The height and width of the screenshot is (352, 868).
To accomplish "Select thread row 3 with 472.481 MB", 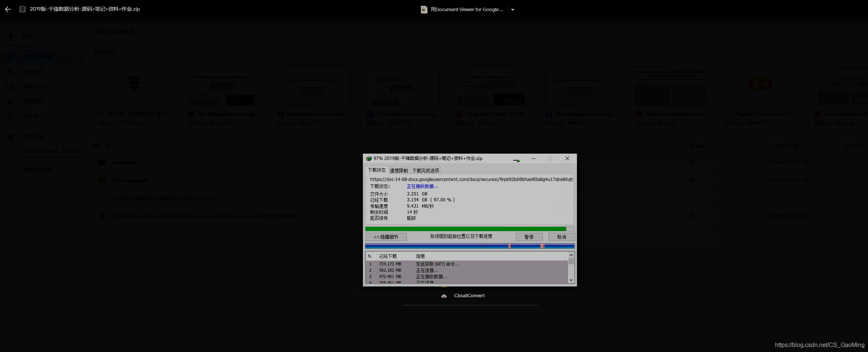I will [467, 276].
